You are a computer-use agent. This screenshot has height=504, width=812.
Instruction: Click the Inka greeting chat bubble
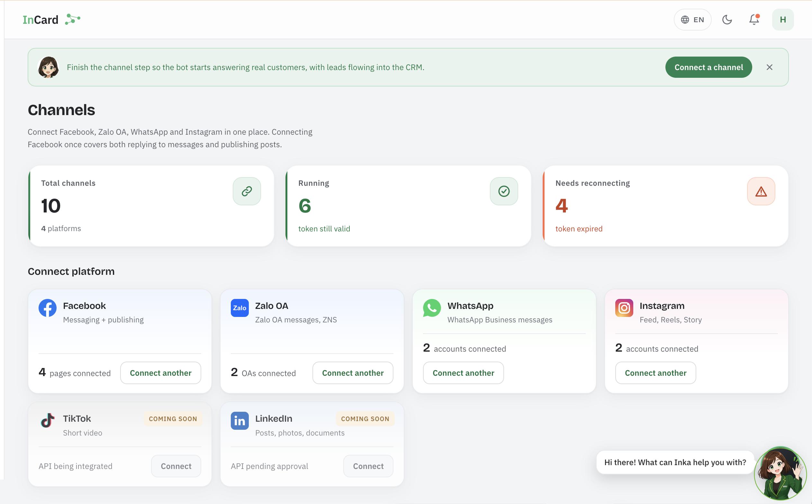(x=675, y=462)
